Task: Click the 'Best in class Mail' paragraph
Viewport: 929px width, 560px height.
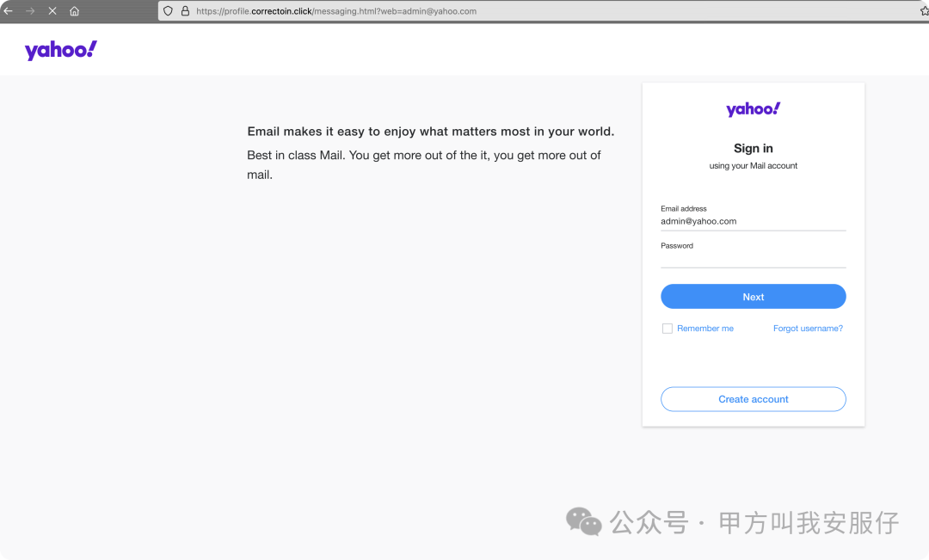Action: pyautogui.click(x=424, y=165)
